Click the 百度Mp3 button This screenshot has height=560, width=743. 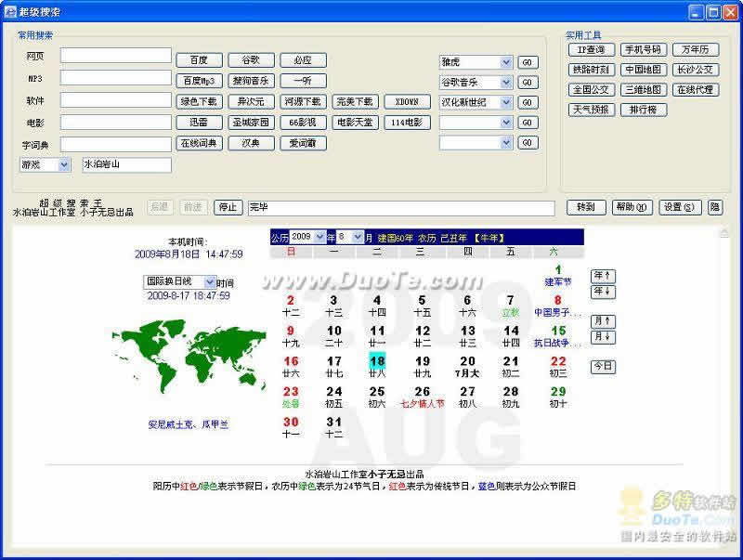pyautogui.click(x=199, y=81)
